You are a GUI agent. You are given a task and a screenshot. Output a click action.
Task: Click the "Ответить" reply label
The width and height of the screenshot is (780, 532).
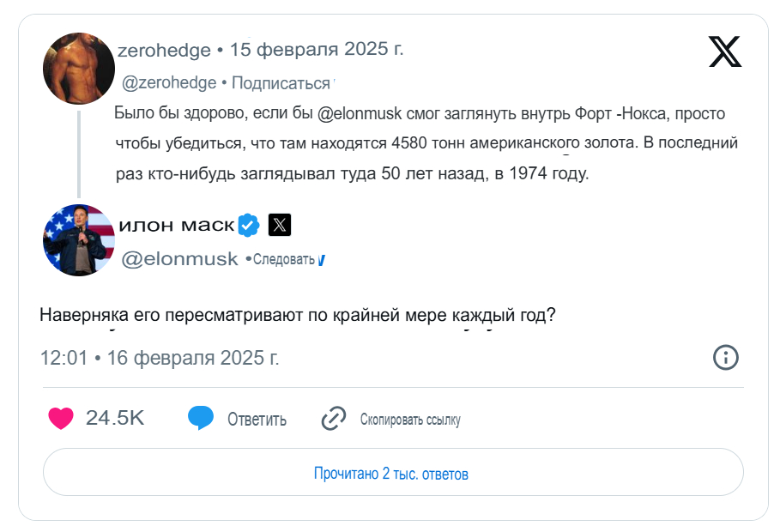point(257,420)
